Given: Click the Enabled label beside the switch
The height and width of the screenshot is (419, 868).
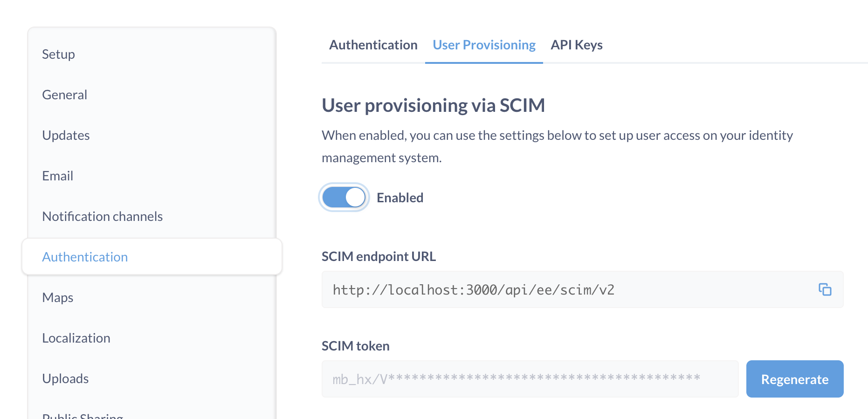Looking at the screenshot, I should pyautogui.click(x=400, y=198).
